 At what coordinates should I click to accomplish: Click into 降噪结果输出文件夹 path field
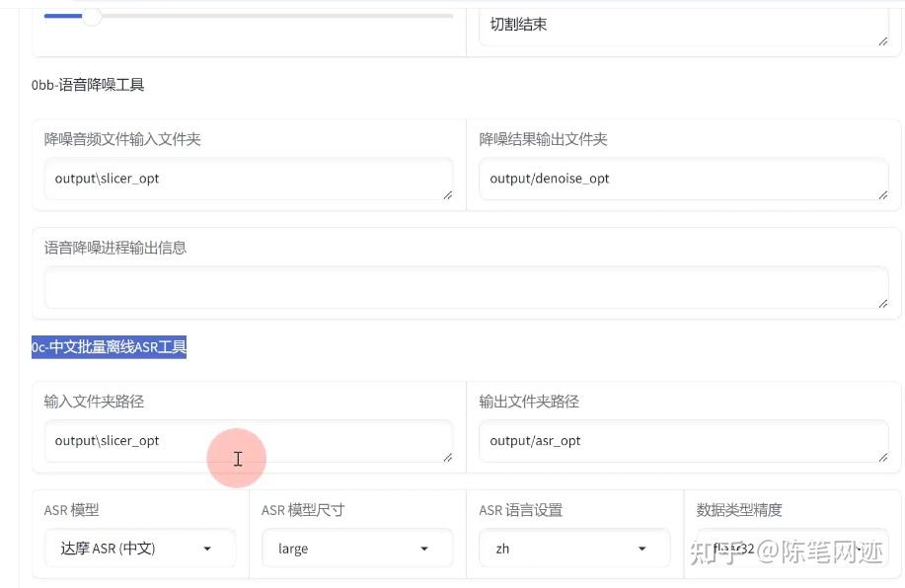(x=681, y=179)
